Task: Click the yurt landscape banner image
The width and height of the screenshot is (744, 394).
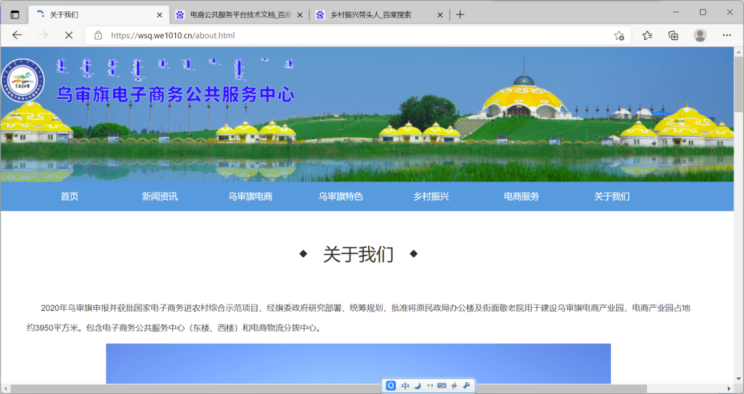Action: click(367, 114)
